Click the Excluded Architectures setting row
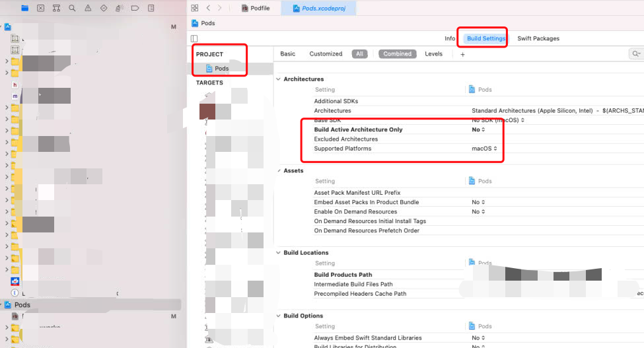The width and height of the screenshot is (644, 348). (346, 139)
